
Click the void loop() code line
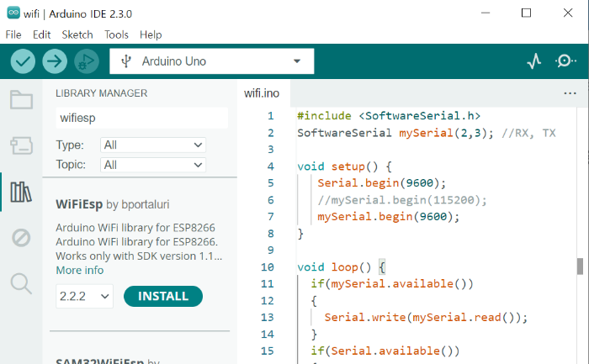pyautogui.click(x=341, y=267)
